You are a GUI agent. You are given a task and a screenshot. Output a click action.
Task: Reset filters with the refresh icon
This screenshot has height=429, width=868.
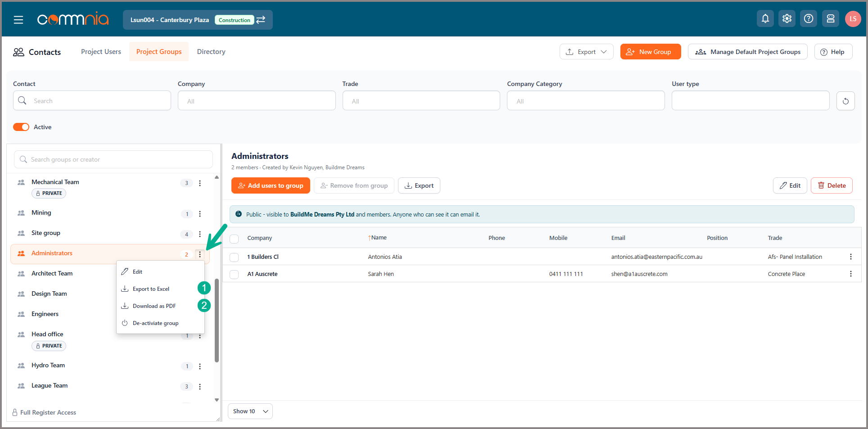(845, 101)
